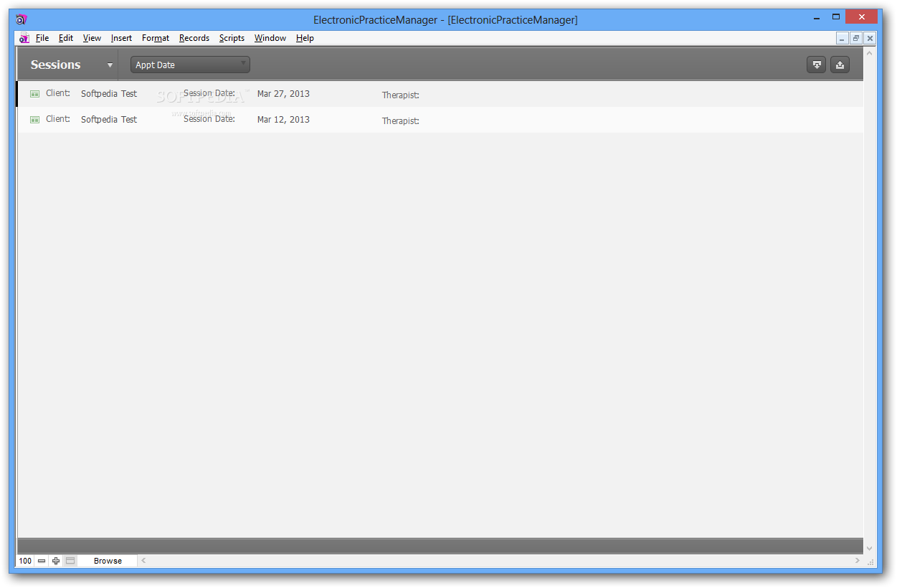Viewport: 897px width, 588px height.
Task: Minimize the inner document window
Action: click(843, 38)
